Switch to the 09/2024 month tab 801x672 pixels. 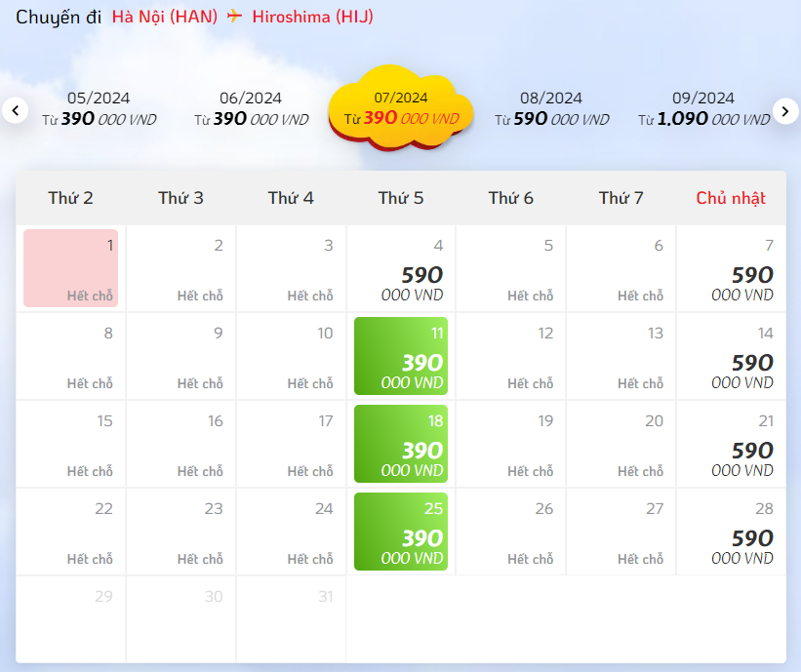(703, 109)
